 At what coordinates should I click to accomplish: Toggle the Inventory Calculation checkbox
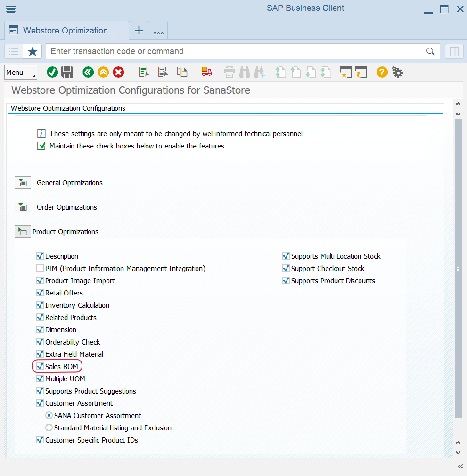[40, 305]
